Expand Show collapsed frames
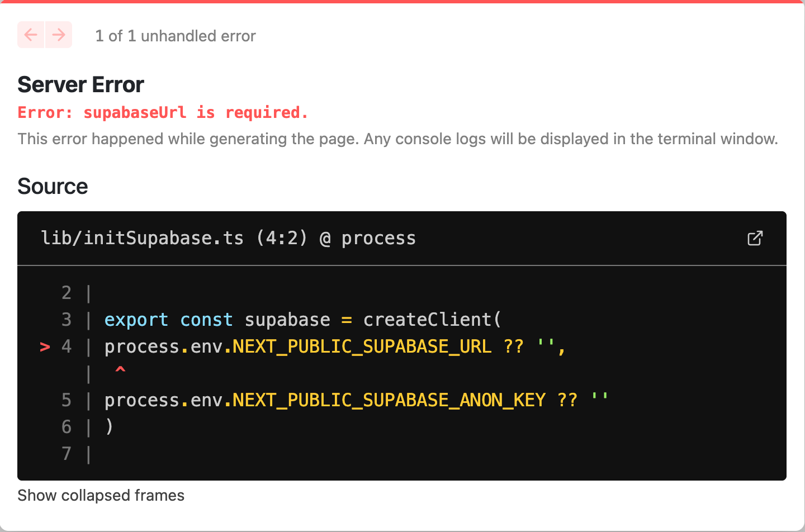 [101, 495]
